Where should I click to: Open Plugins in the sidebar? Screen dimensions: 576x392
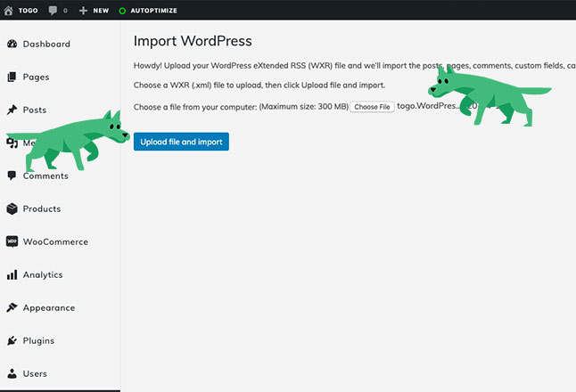coord(38,341)
